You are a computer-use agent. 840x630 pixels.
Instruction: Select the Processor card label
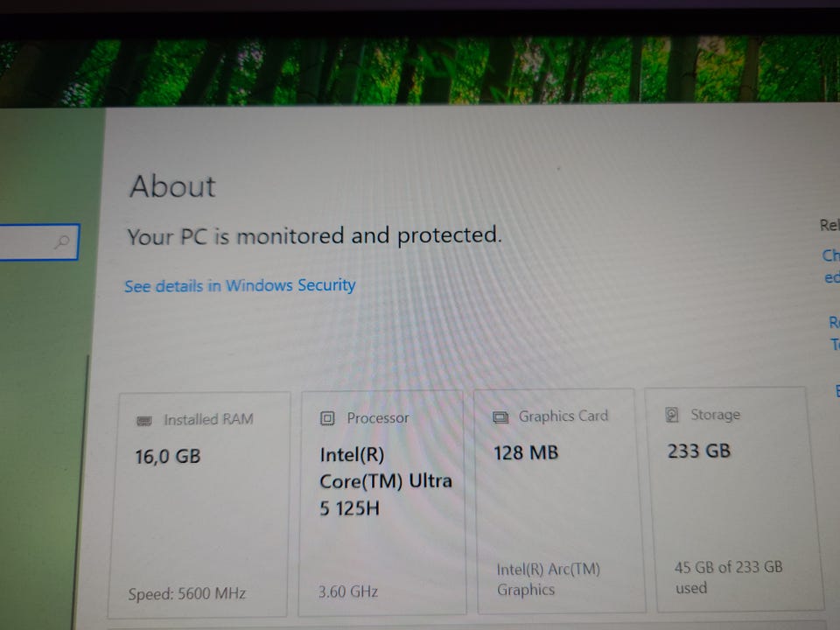(378, 418)
